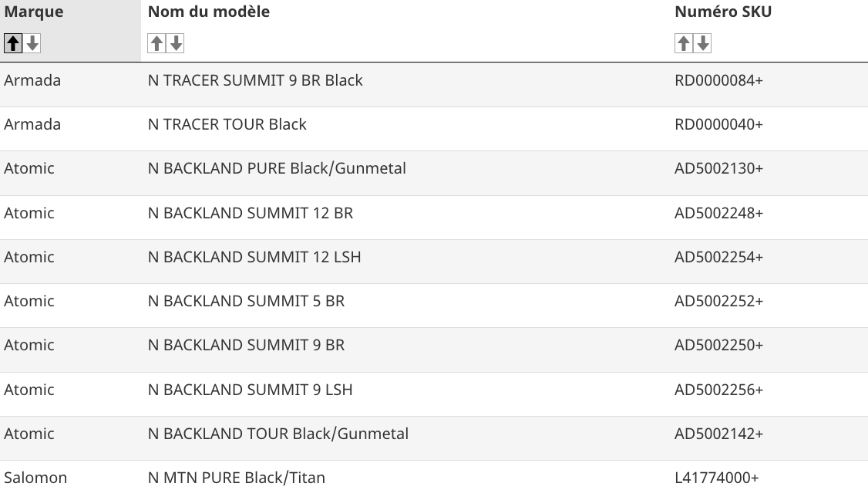Select N BACKLAND PURE Black/Gunmetal model
This screenshot has height=500, width=868.
click(x=277, y=168)
